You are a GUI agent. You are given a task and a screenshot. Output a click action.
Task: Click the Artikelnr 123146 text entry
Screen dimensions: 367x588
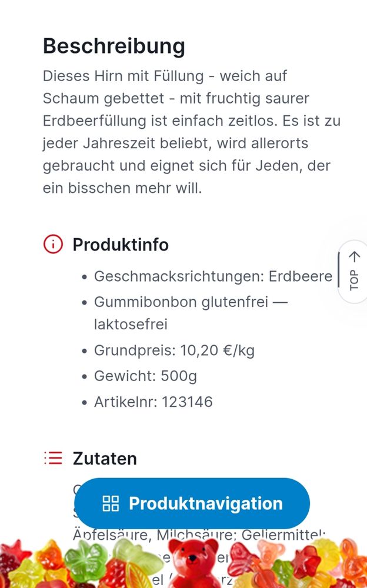153,402
